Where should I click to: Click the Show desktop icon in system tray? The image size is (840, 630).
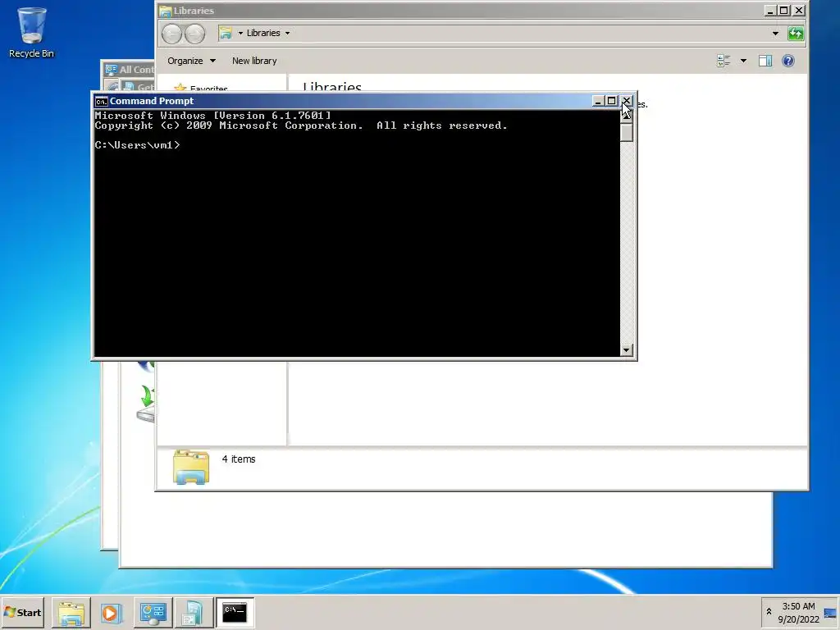click(830, 613)
